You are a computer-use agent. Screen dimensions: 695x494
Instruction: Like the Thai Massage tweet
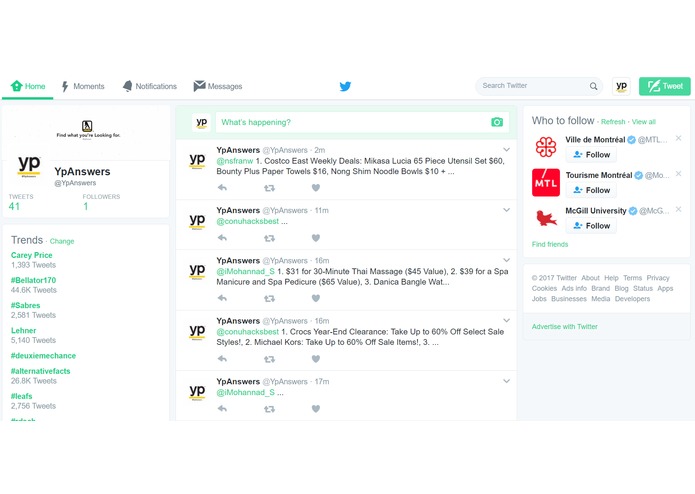[316, 298]
